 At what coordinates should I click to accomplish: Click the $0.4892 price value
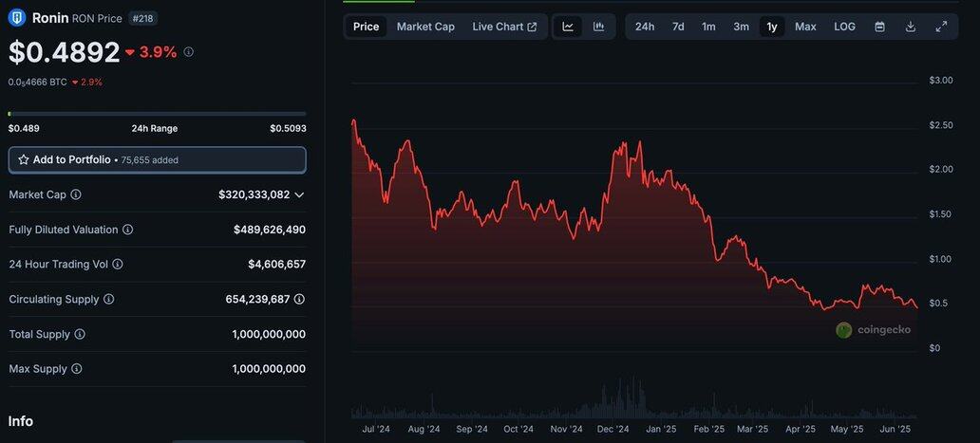64,52
